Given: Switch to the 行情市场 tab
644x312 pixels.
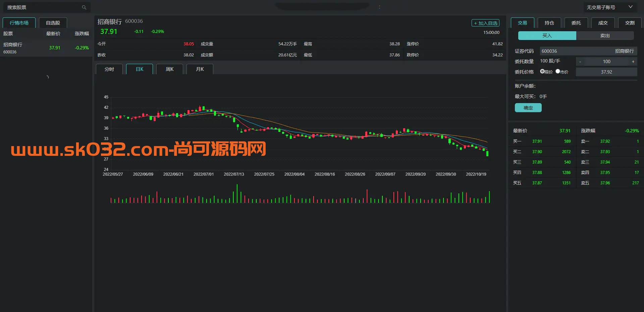Looking at the screenshot, I should 19,23.
